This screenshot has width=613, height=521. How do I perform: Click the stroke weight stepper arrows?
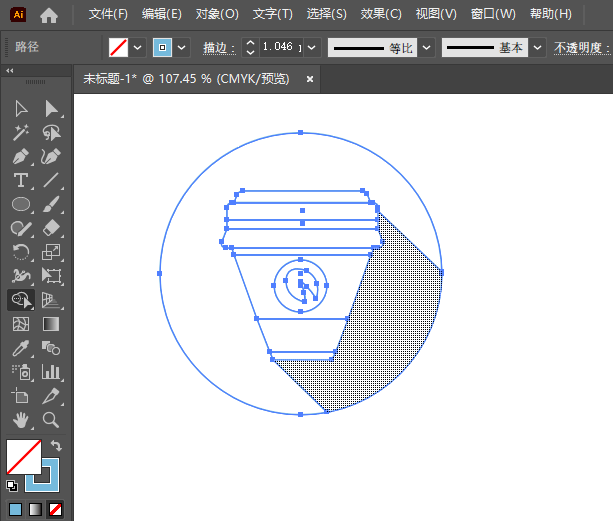[250, 47]
